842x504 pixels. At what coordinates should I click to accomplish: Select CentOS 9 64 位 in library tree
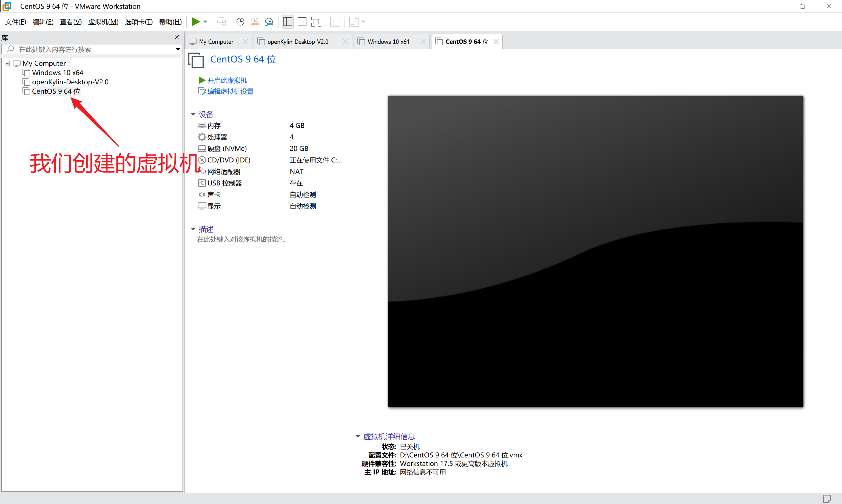point(56,91)
